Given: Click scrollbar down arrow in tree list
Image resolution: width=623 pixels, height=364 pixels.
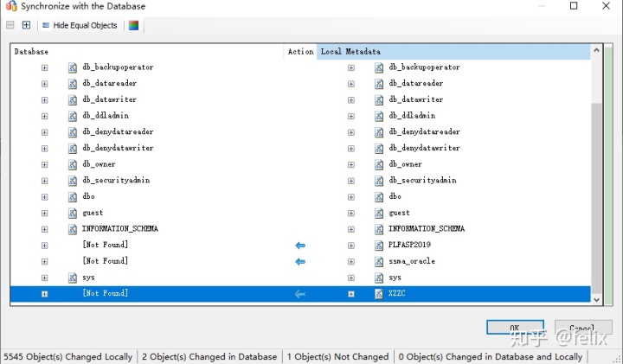Looking at the screenshot, I should tap(596, 300).
